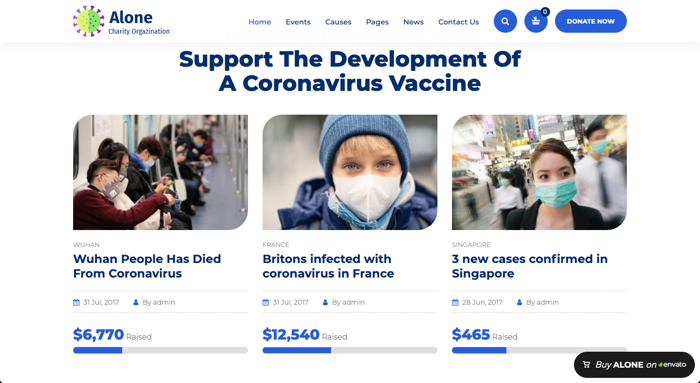Click calendar icon beside 28 Jun, 2017

tap(455, 302)
